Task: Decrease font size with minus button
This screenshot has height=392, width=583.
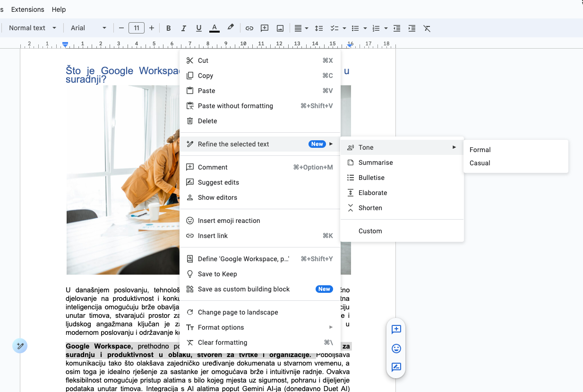Action: point(121,28)
